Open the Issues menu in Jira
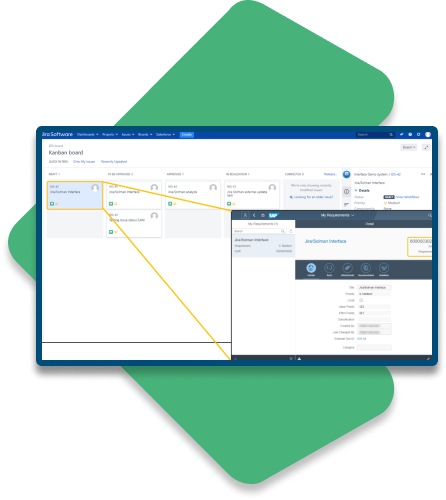 coord(128,135)
